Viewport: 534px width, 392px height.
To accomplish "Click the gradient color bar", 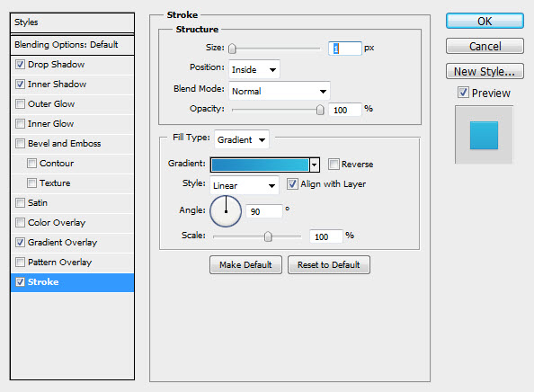I will (x=260, y=165).
